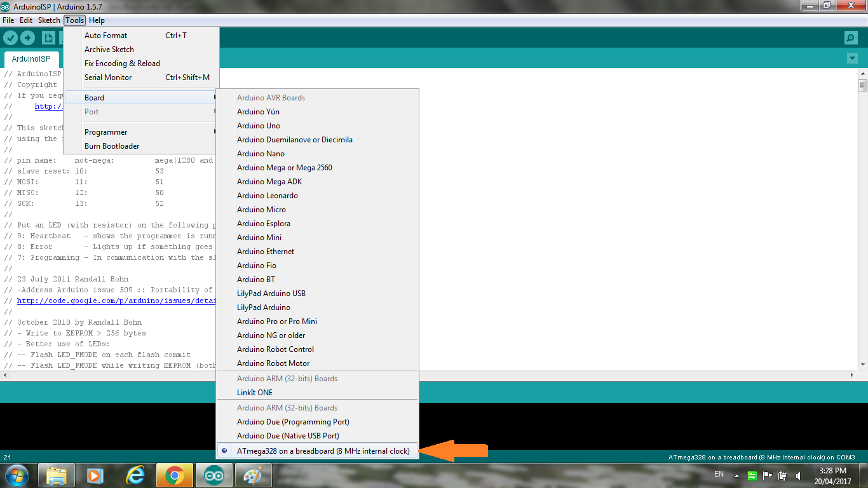The height and width of the screenshot is (488, 868).
Task: Select Arduino Due (Native USB Port)
Action: [287, 435]
